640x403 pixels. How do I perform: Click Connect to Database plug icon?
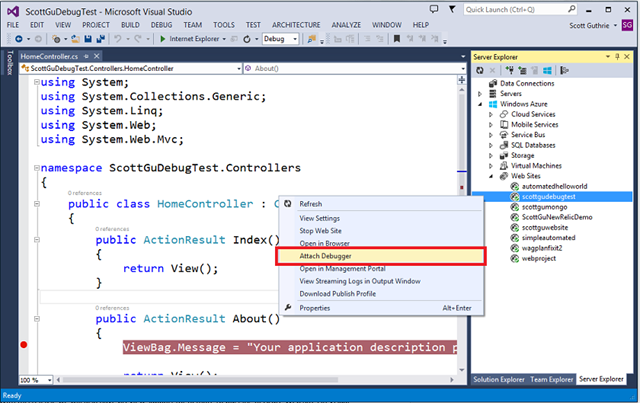pos(509,70)
